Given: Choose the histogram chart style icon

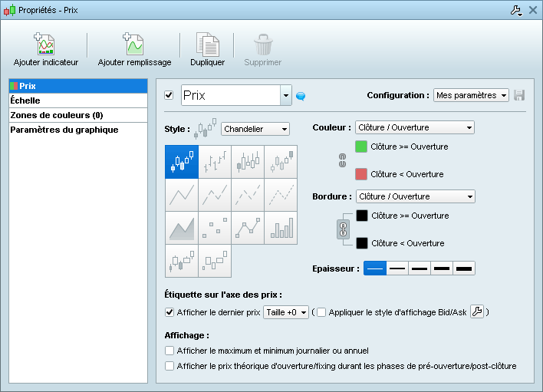Looking at the screenshot, I should (281, 228).
